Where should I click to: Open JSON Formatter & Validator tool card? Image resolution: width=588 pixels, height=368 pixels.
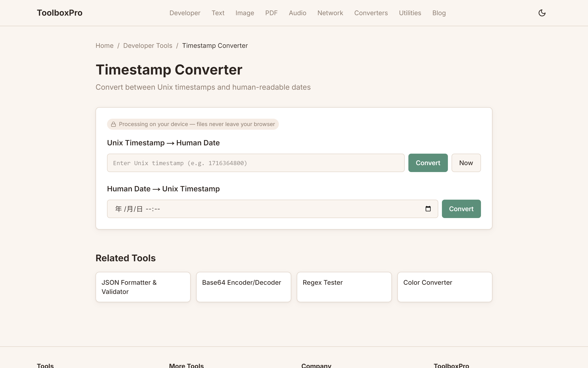(143, 287)
